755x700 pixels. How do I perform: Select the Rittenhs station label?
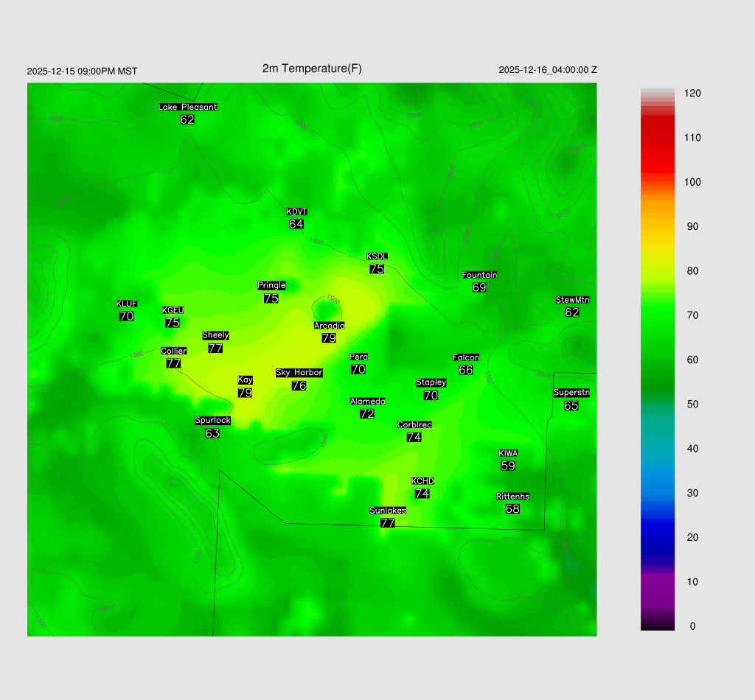(x=512, y=497)
